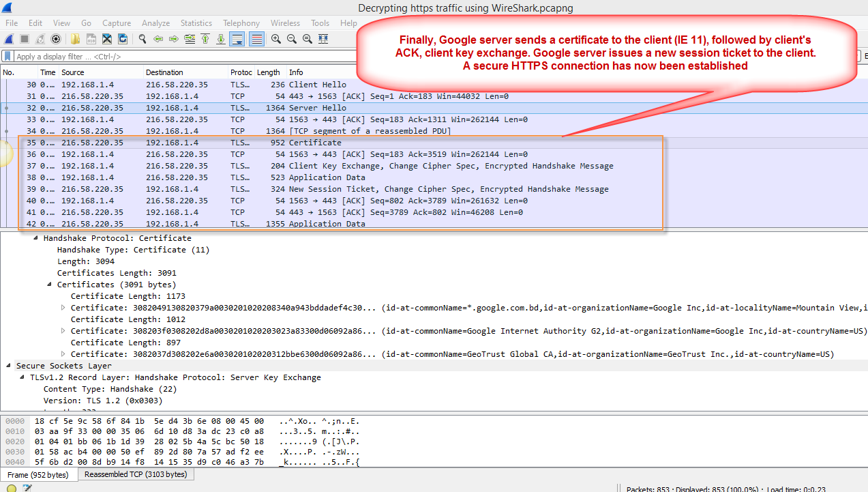Screen dimensions: 868x492
Task: Open the File menu
Action: point(12,23)
